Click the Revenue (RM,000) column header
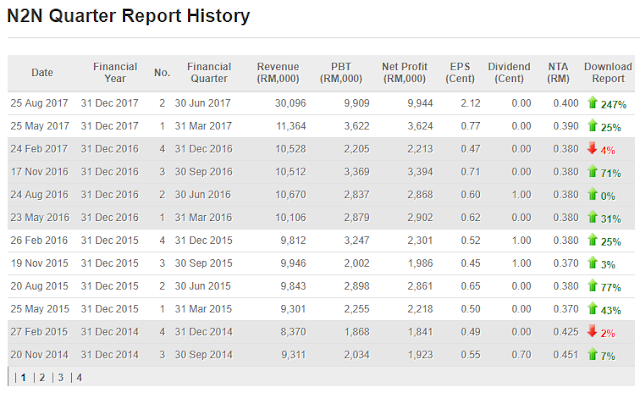 (278, 73)
